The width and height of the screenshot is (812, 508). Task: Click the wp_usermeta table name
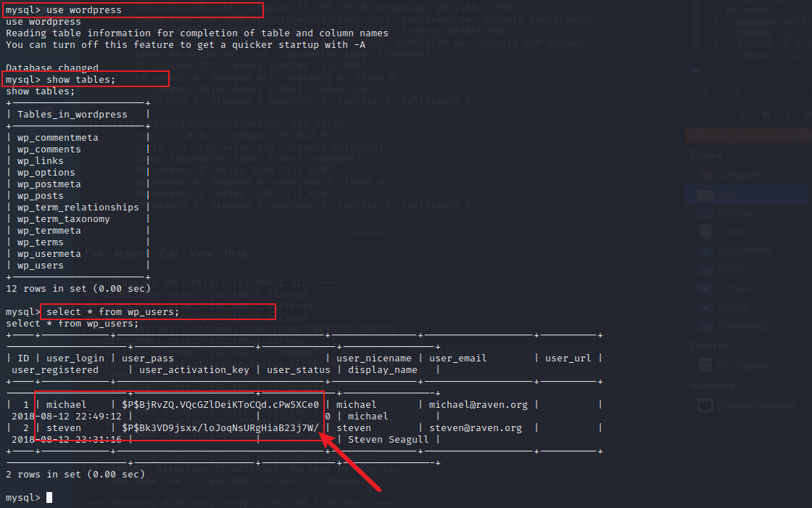49,254
